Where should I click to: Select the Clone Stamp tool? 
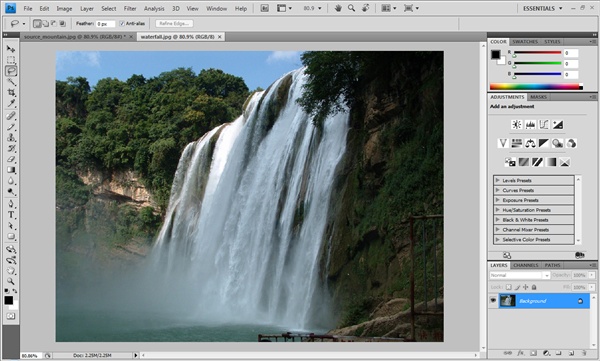(x=11, y=137)
